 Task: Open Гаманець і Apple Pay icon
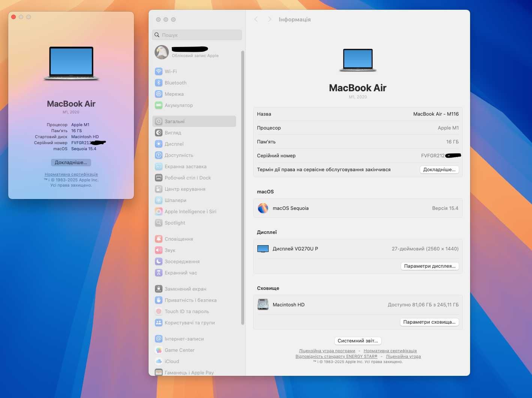[159, 372]
